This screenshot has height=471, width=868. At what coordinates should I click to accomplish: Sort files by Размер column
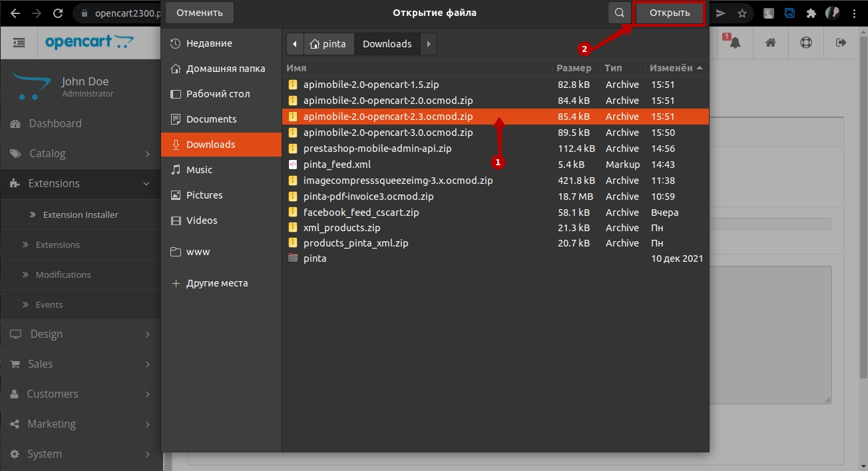pyautogui.click(x=576, y=68)
